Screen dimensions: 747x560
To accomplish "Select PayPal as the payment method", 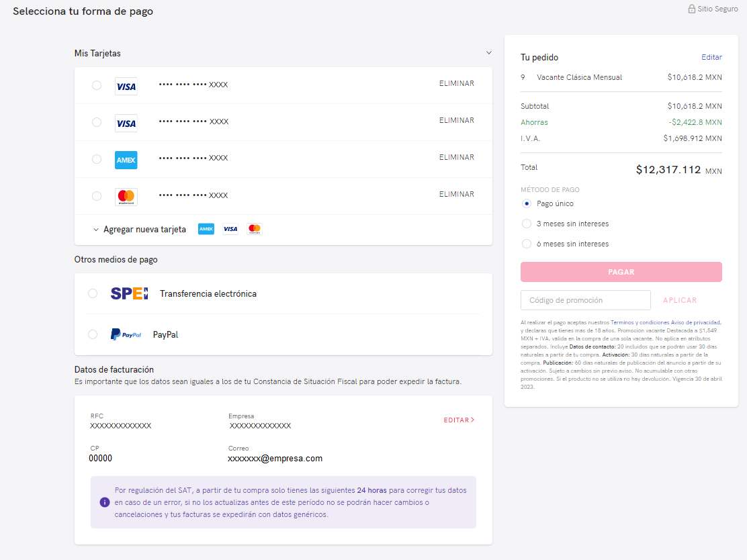I will point(93,334).
